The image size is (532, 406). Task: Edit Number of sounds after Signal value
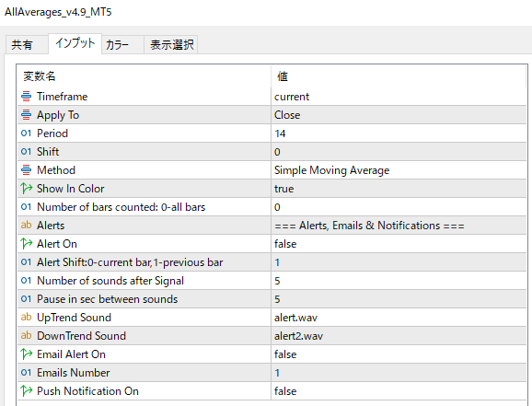coord(399,281)
